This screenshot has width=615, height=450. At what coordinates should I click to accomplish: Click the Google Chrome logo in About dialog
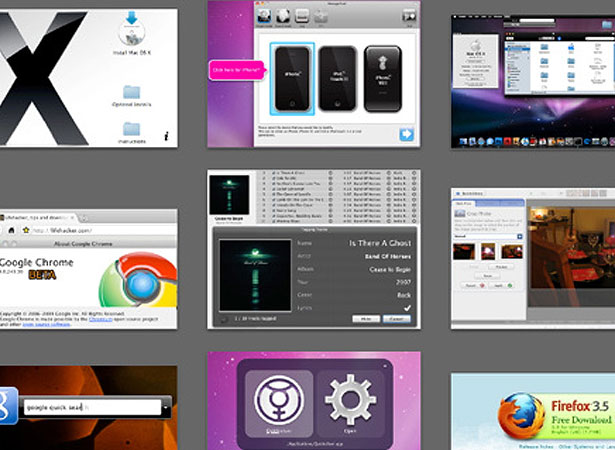click(138, 280)
